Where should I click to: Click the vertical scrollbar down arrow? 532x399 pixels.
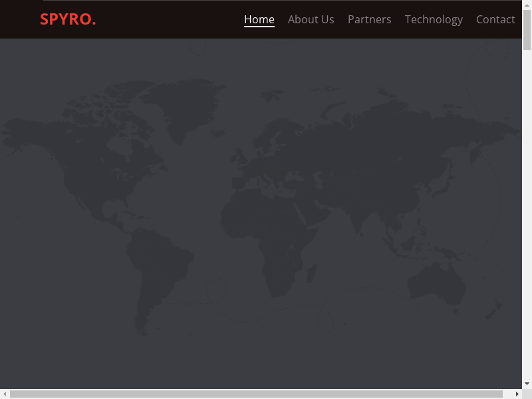pyautogui.click(x=527, y=384)
